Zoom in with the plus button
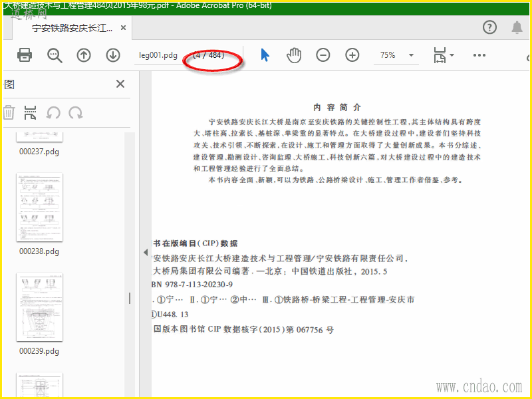This screenshot has width=532, height=399. coord(352,55)
